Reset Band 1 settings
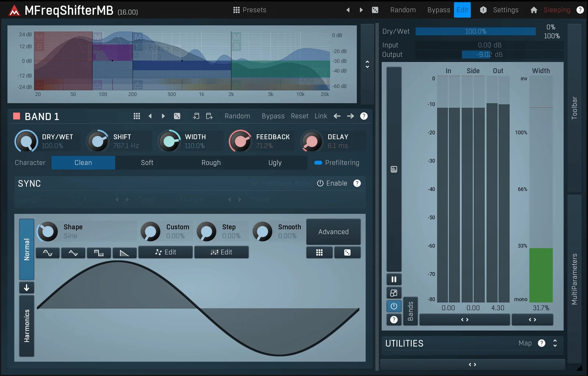This screenshot has width=588, height=376. [299, 116]
